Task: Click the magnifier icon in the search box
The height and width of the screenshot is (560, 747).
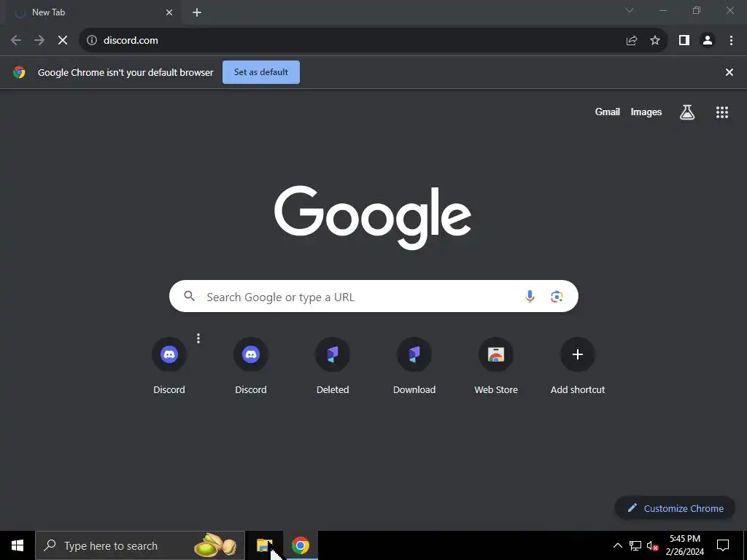Action: (189, 296)
